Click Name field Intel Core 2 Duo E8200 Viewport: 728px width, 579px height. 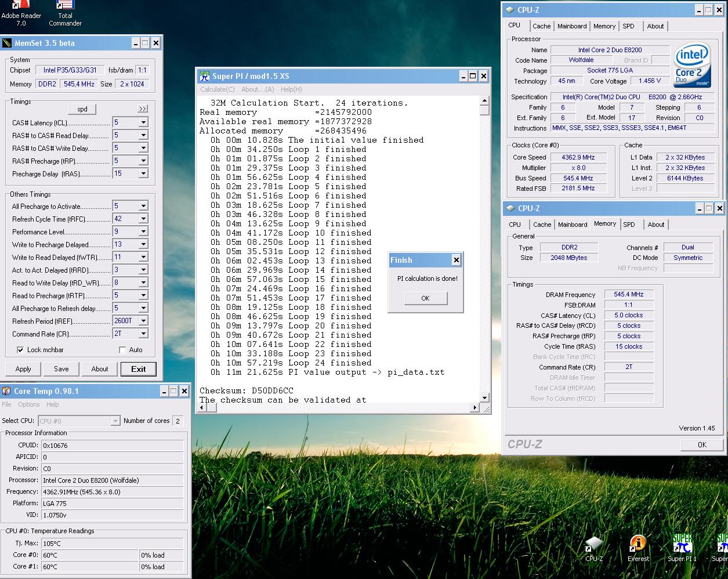[610, 50]
